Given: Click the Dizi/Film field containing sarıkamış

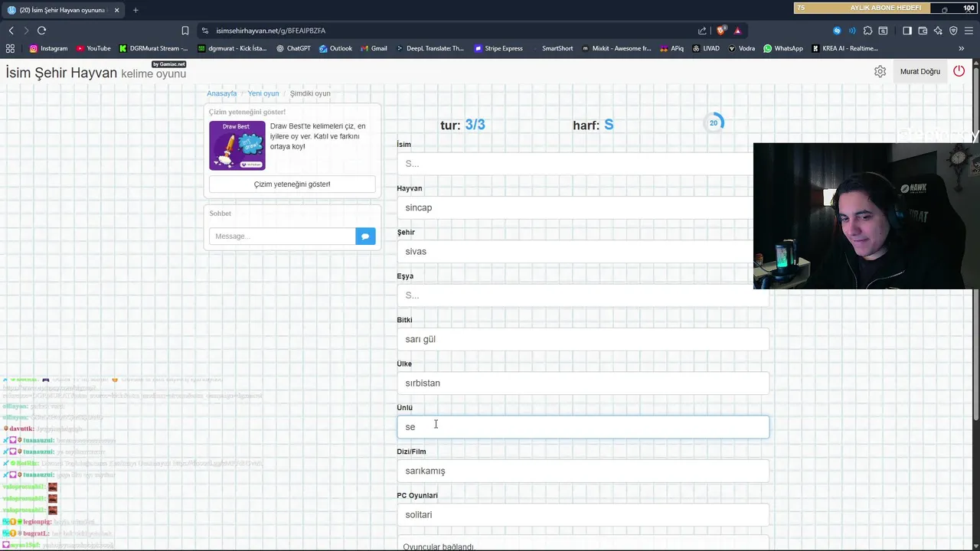Looking at the screenshot, I should (x=583, y=471).
